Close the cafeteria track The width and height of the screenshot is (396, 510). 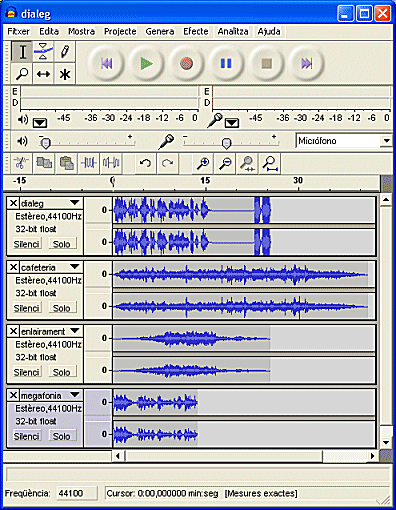(x=13, y=267)
